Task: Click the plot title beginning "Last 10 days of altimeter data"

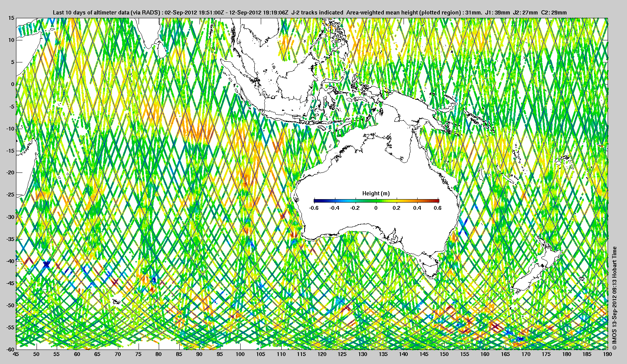Action: 310,13
